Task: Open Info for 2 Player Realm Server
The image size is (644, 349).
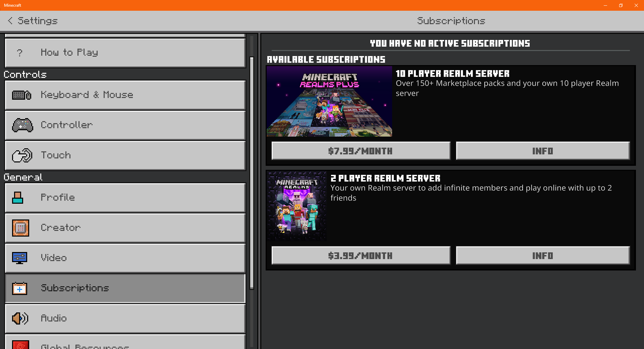Action: (x=543, y=255)
